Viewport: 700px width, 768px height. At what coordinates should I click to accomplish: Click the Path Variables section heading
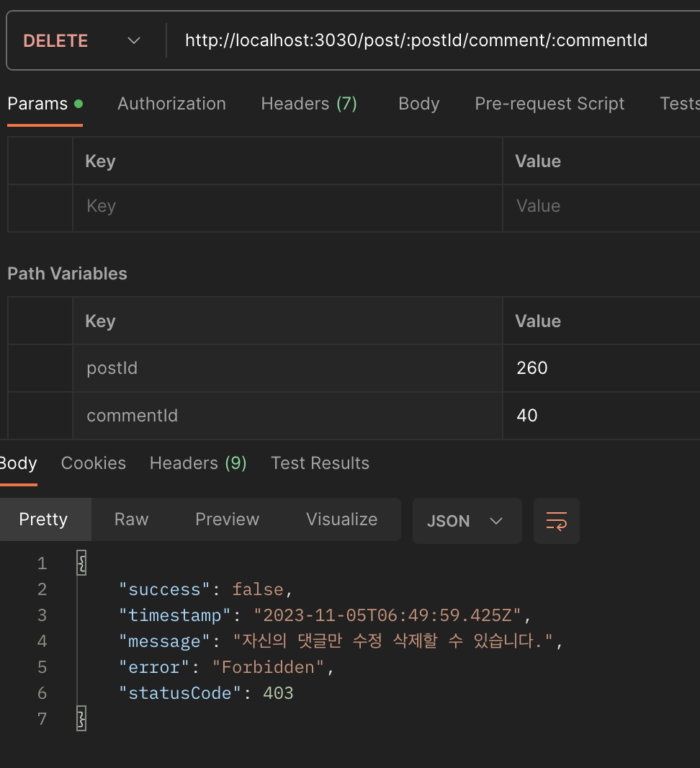68,273
